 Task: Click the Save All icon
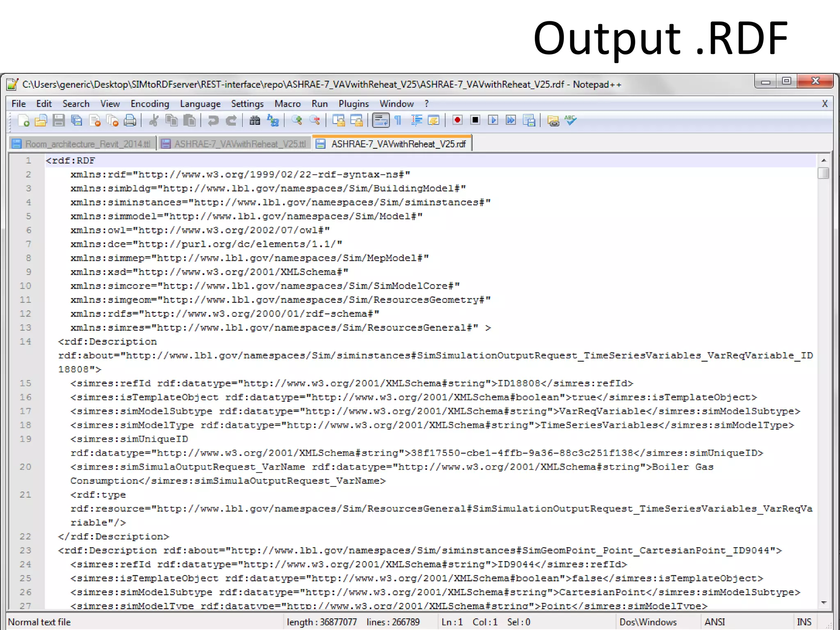click(77, 121)
